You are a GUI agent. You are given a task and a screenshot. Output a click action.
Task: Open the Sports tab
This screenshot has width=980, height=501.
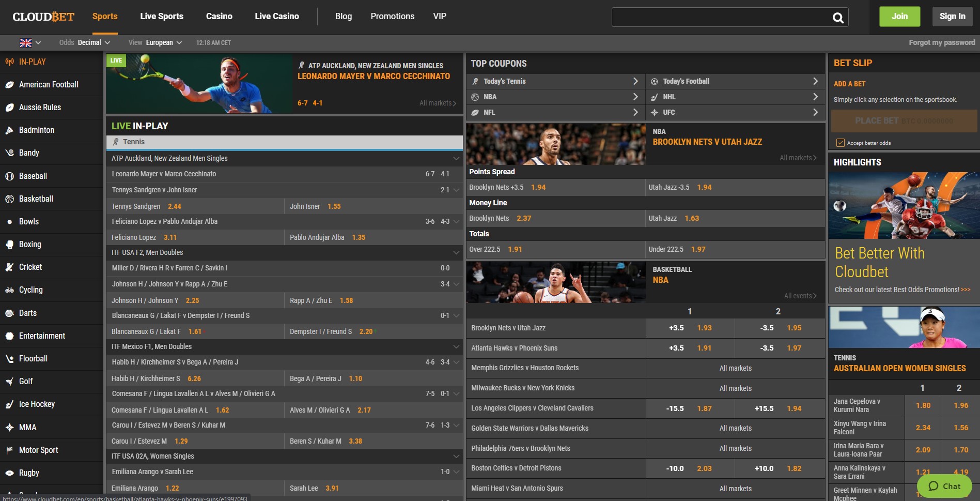point(105,17)
